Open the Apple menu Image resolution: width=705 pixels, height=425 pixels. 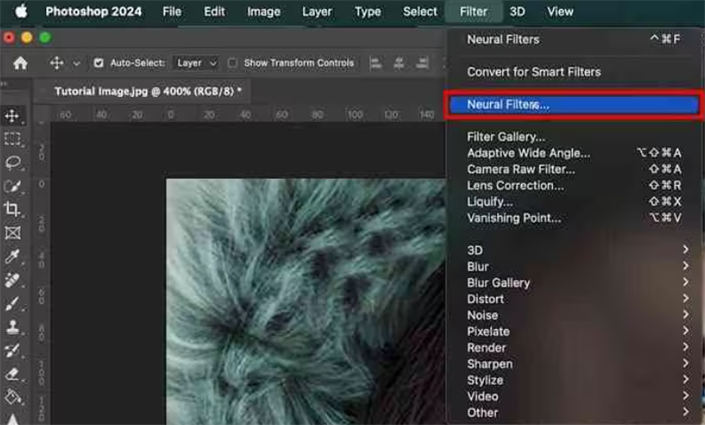tap(21, 11)
